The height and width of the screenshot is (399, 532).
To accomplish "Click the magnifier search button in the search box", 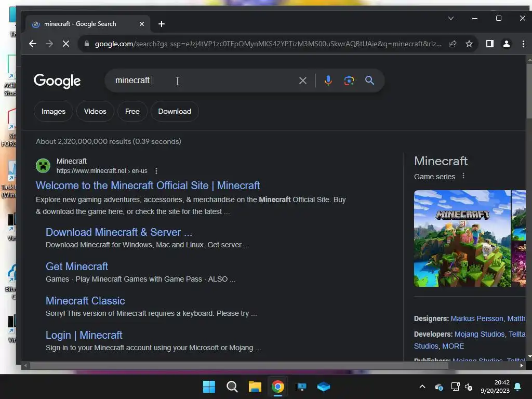I will pos(369,81).
